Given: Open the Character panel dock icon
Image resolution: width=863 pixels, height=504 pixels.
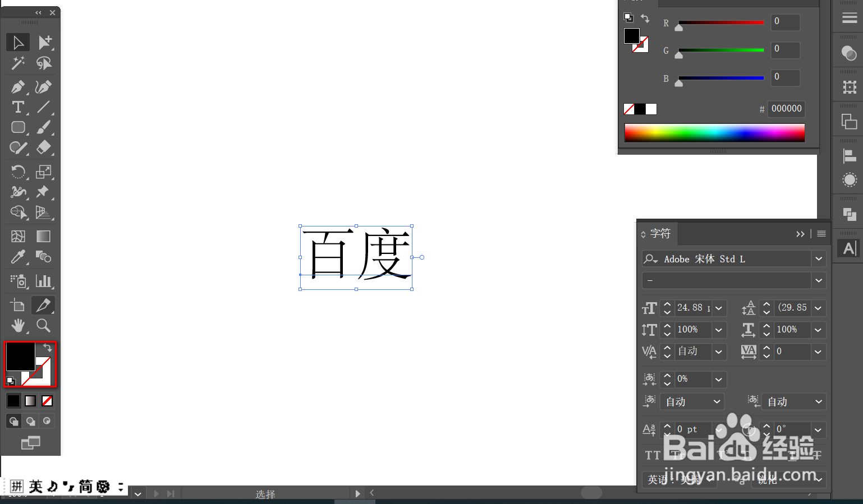Looking at the screenshot, I should pyautogui.click(x=849, y=248).
